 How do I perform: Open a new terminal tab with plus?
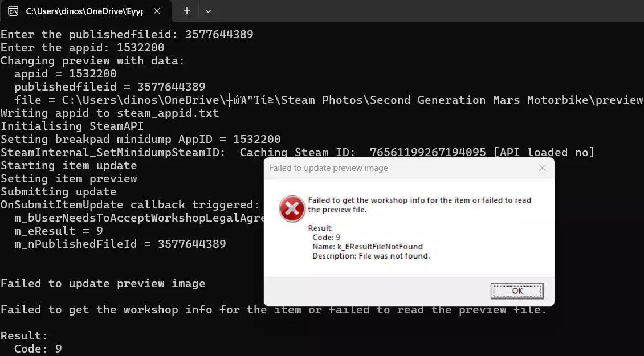187,11
